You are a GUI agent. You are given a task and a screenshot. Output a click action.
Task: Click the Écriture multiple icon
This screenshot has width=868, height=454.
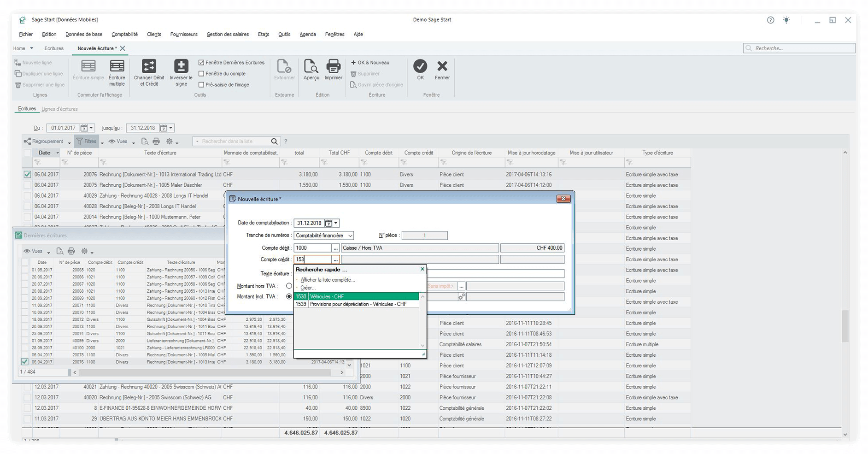click(x=117, y=66)
